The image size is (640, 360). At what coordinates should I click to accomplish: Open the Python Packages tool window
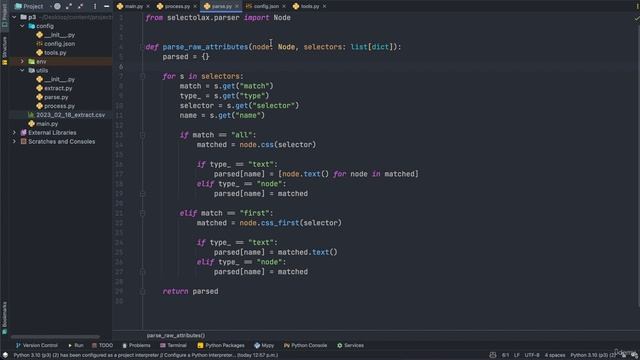pyautogui.click(x=221, y=345)
